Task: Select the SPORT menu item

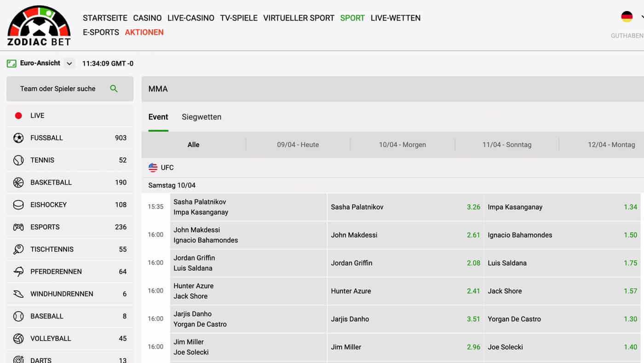Action: pyautogui.click(x=352, y=18)
